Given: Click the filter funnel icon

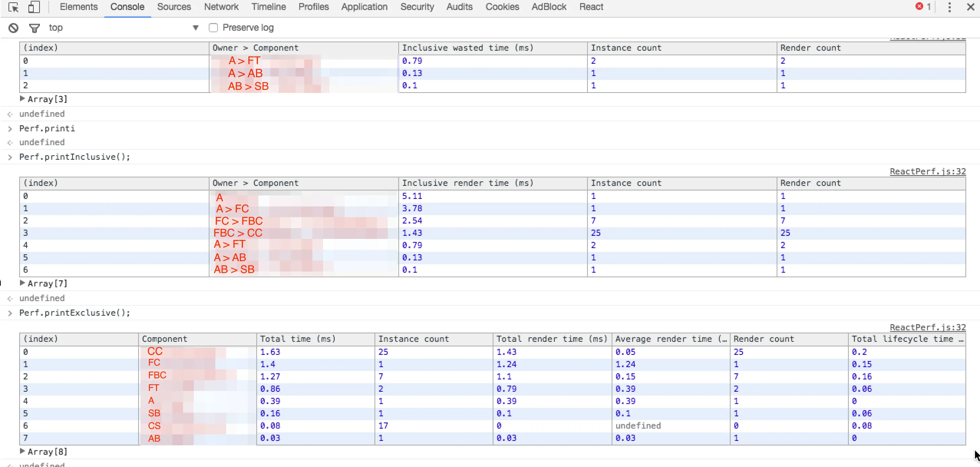Looking at the screenshot, I should coord(35,28).
